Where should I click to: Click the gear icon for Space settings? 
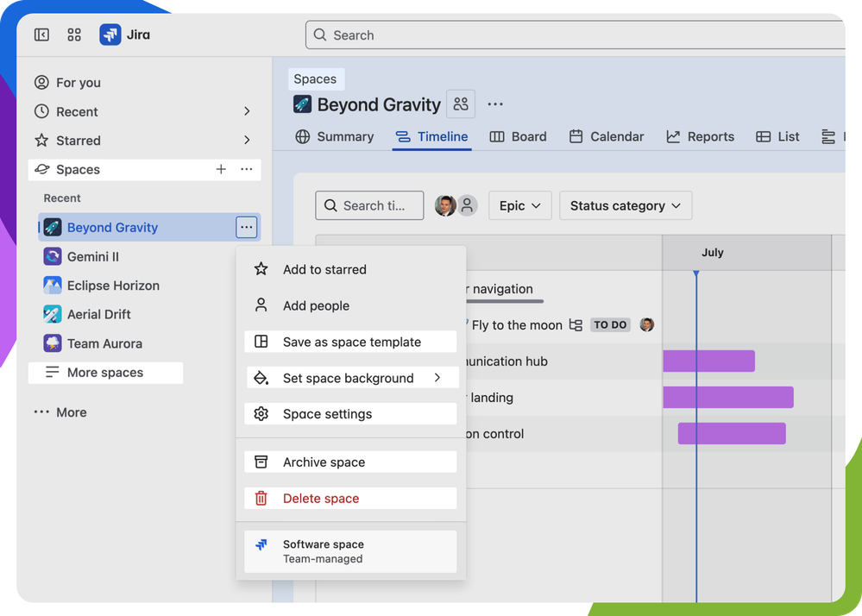point(261,414)
